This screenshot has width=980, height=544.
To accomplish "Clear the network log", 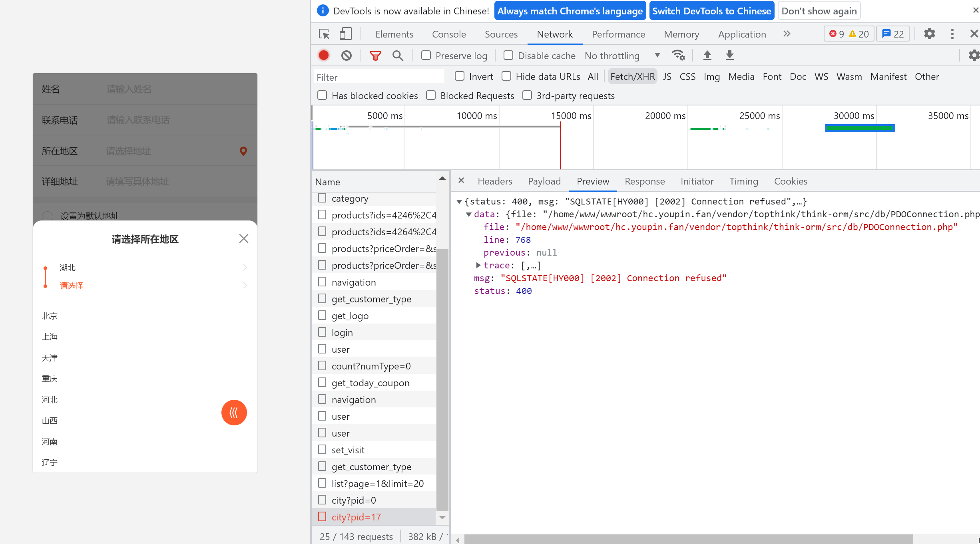I will 347,56.
